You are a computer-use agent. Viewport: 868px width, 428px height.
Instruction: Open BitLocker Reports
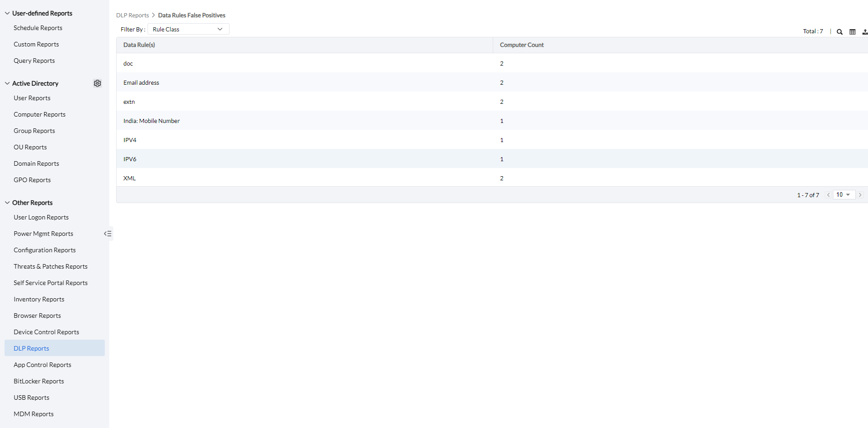[39, 381]
